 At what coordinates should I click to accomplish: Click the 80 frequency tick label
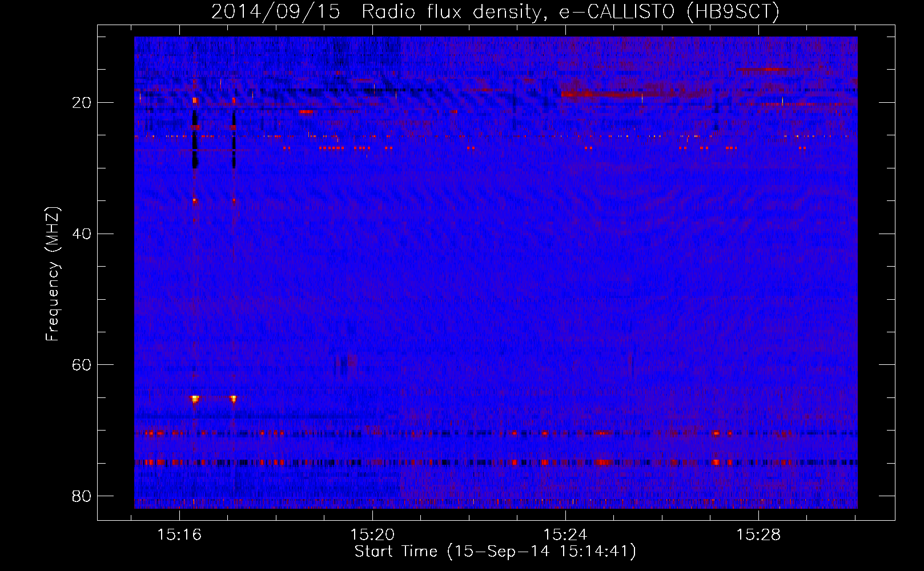[82, 496]
